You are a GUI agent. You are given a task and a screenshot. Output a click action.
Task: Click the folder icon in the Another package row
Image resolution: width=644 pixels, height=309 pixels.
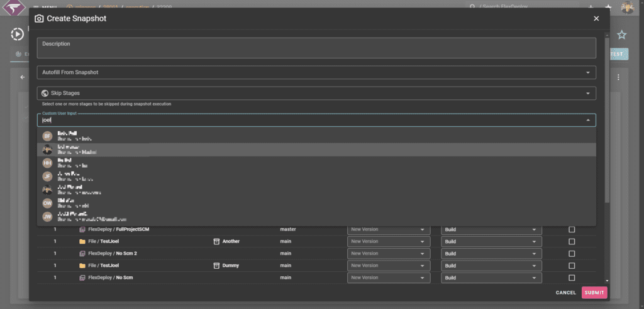[82, 241]
